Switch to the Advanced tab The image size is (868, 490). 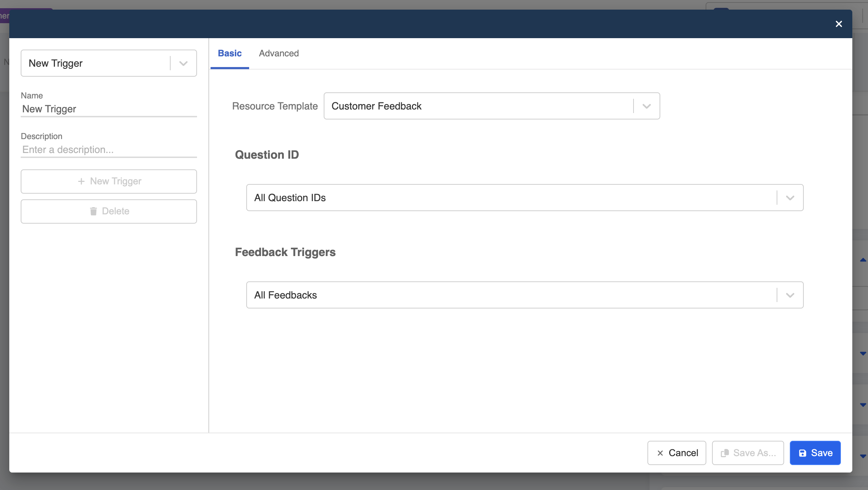[279, 53]
